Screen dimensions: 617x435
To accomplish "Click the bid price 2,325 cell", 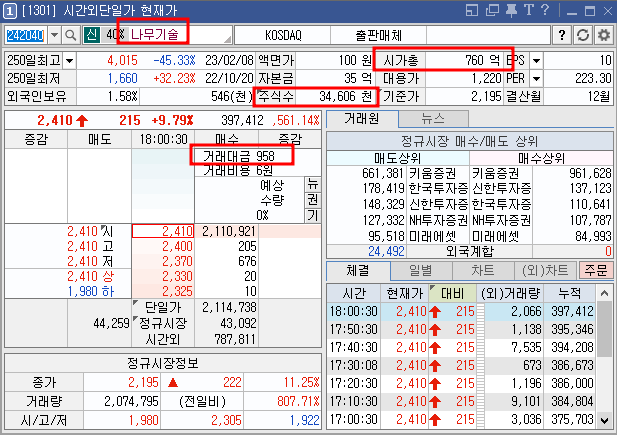I will point(163,291).
